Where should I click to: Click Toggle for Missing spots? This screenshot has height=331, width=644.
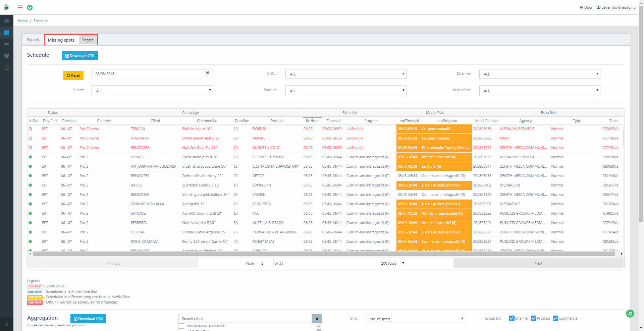(88, 40)
